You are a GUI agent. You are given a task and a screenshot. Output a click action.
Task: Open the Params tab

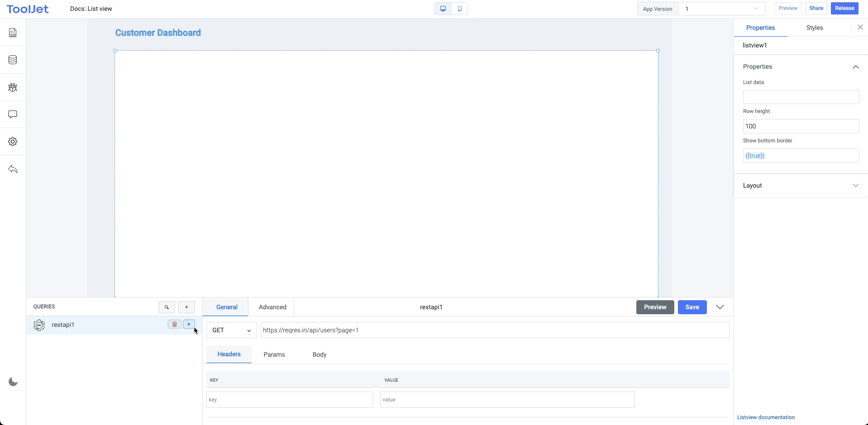[274, 354]
